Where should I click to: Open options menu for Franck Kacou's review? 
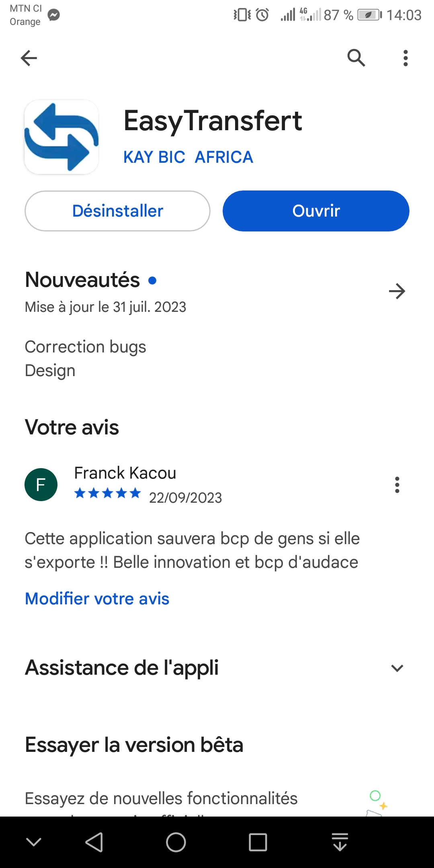pyautogui.click(x=397, y=485)
